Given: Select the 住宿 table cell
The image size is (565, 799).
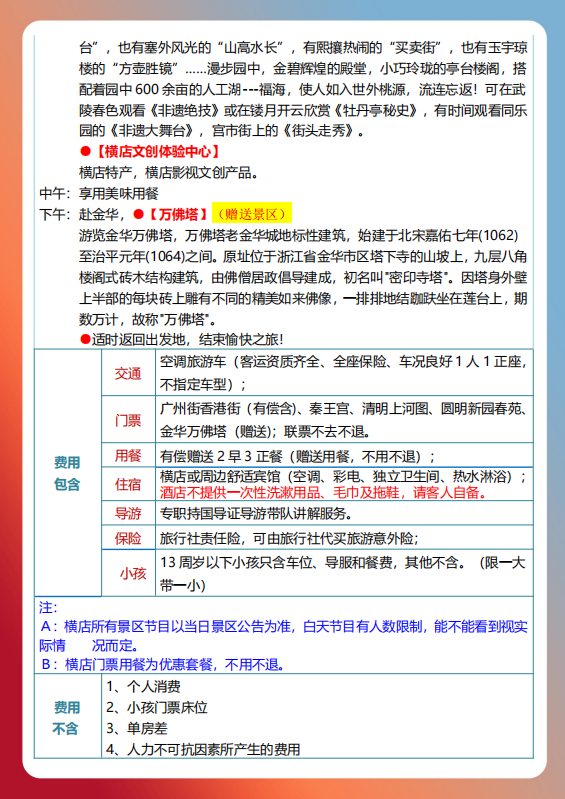Looking at the screenshot, I should click(x=128, y=484).
